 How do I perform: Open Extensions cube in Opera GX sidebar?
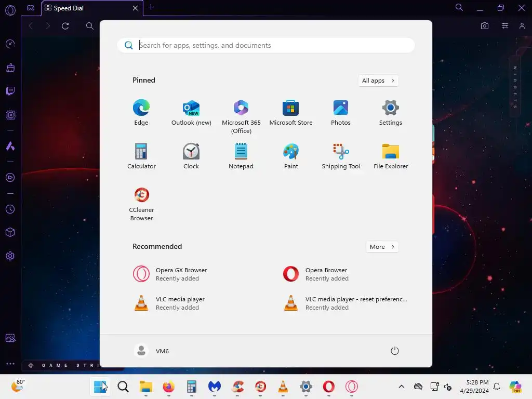(10, 232)
